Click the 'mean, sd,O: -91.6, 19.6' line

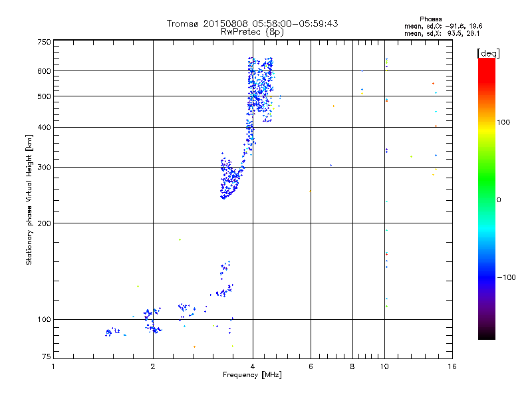pyautogui.click(x=443, y=26)
